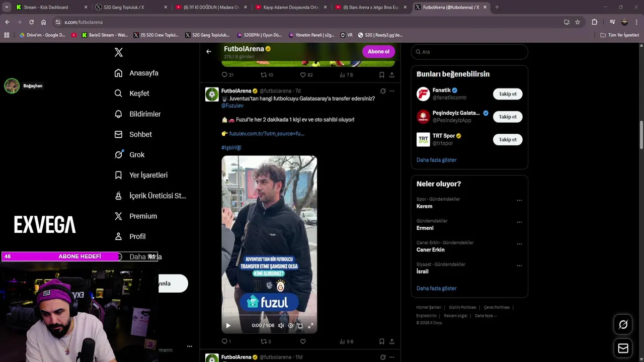Screen dimensions: 644x362
Task: Open Ermeni trending topic
Action: (x=425, y=228)
